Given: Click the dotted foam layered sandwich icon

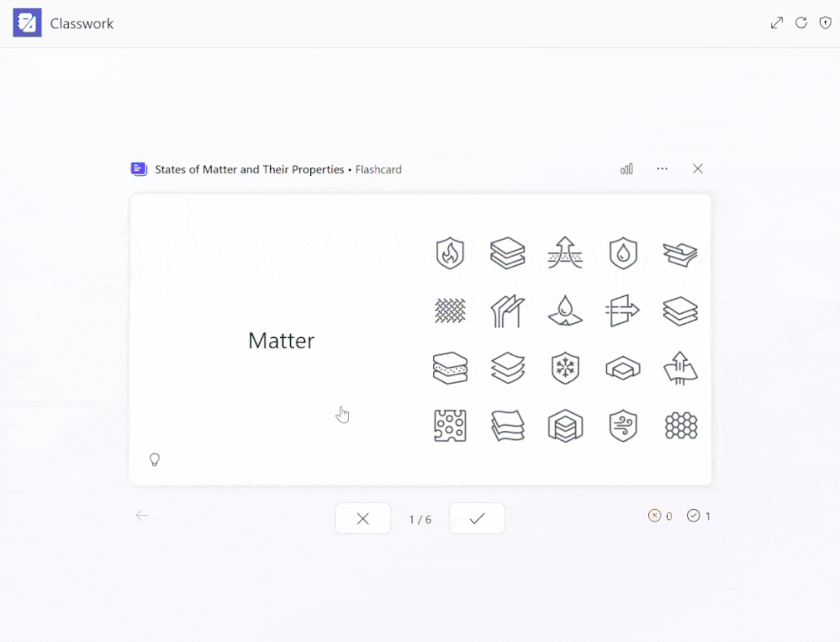Looking at the screenshot, I should pyautogui.click(x=450, y=369).
